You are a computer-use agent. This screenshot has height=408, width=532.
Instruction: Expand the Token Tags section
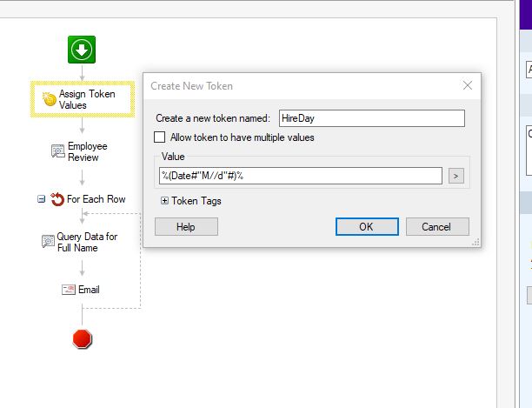click(165, 201)
